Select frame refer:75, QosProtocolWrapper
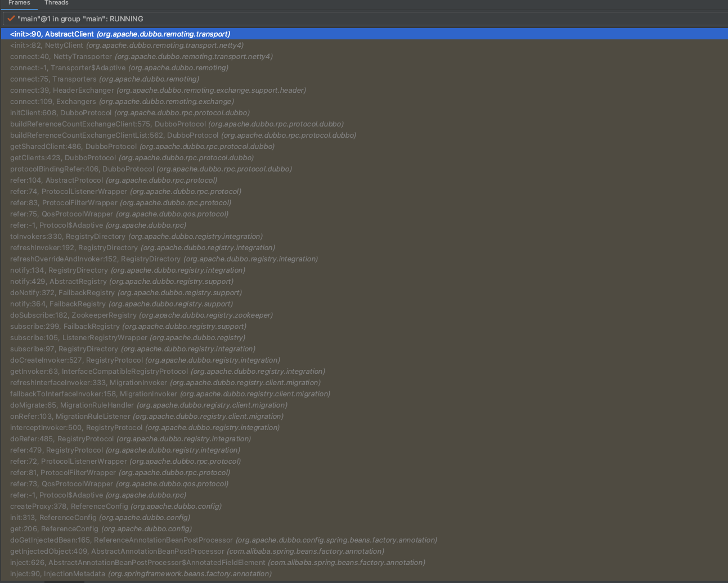This screenshot has width=728, height=583. coord(364,214)
